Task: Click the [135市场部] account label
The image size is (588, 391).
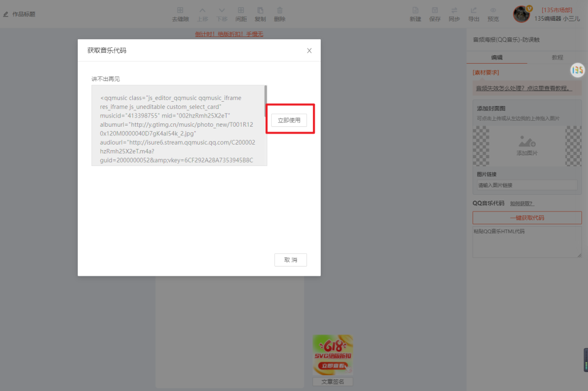Action: 557,10
